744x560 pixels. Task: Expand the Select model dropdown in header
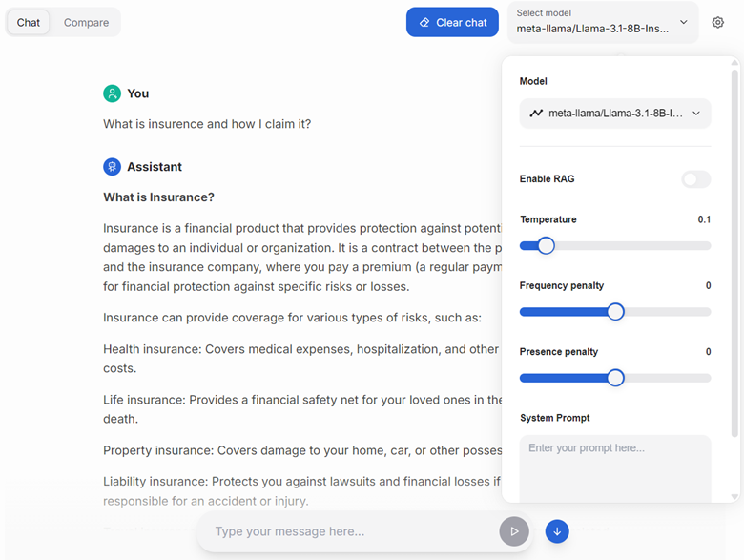point(603,22)
